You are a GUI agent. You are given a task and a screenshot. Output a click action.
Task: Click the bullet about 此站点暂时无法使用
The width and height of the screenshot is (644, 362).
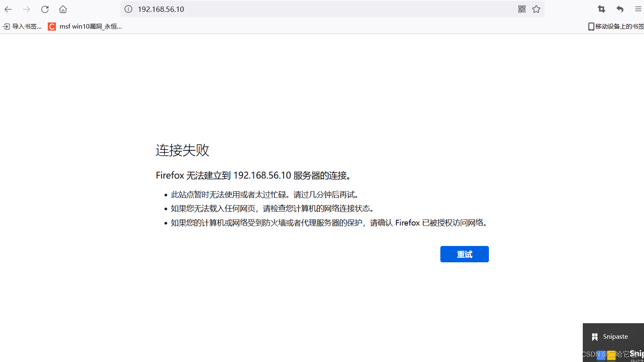pyautogui.click(x=265, y=195)
